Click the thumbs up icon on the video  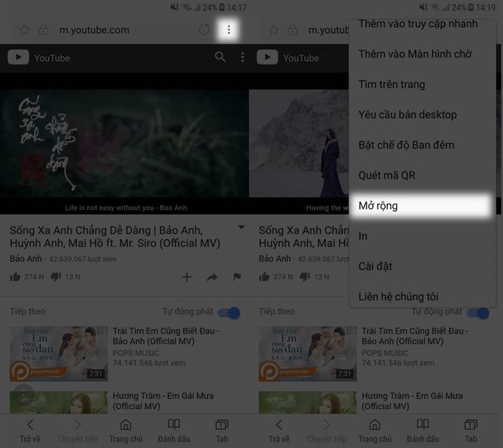pyautogui.click(x=14, y=276)
